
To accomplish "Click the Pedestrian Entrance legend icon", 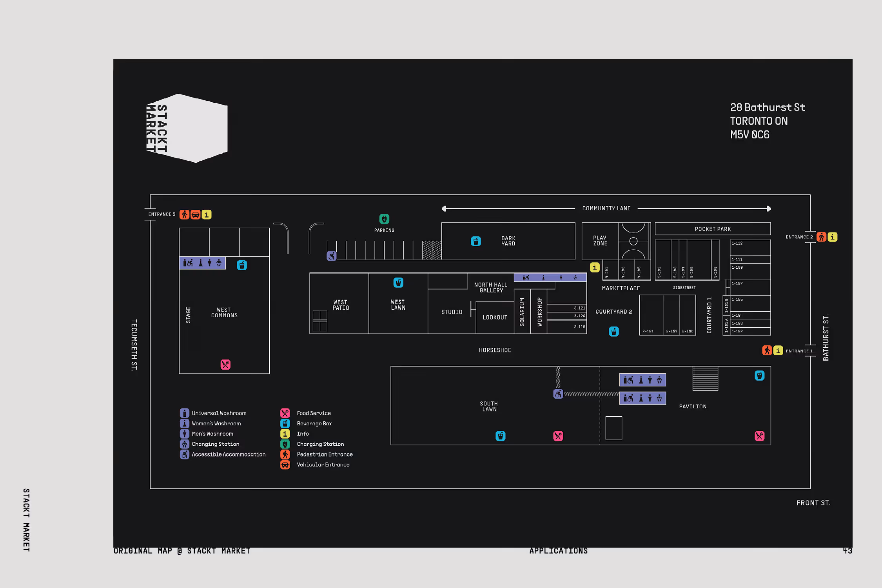I will [285, 454].
